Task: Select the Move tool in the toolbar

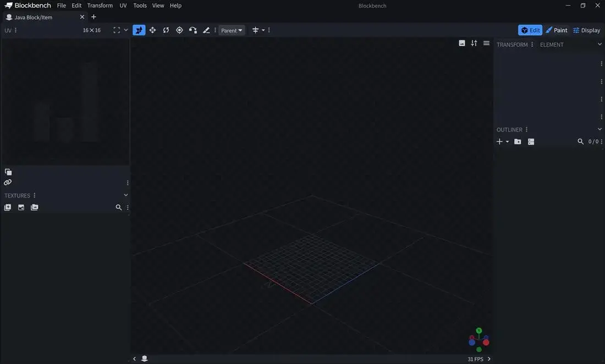Action: click(x=139, y=30)
